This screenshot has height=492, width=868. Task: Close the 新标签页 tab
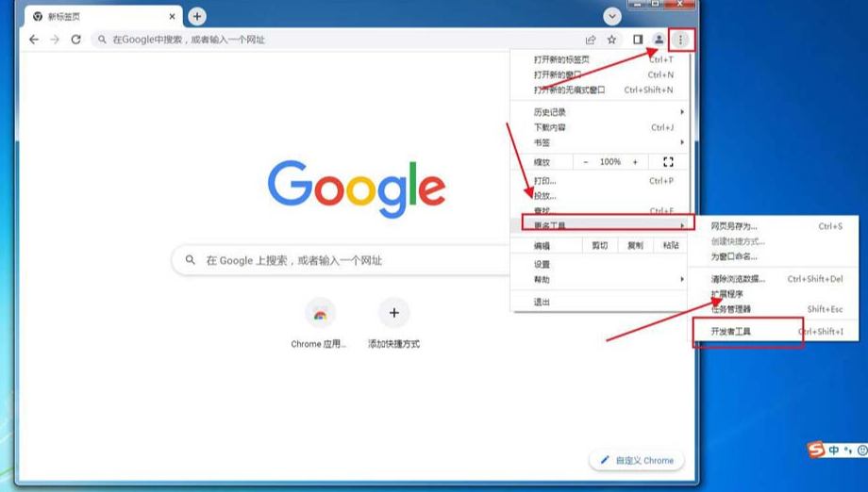click(172, 17)
